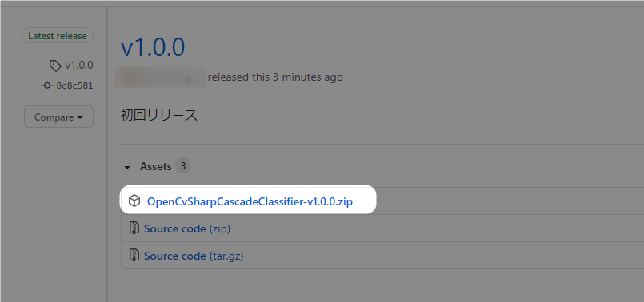
Task: Click the commit icon beside 8c8c581
Action: pos(47,85)
